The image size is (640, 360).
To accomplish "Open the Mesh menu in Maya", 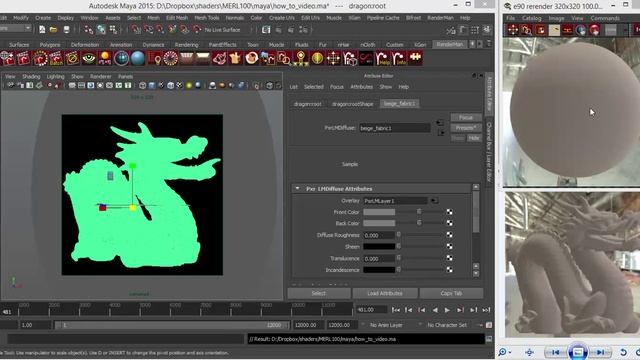I will point(153,18).
